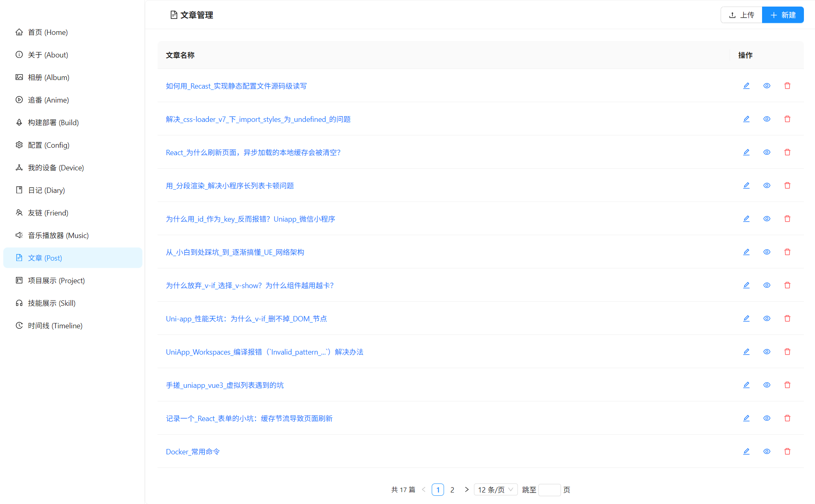Edit the 分段渲染 article
Screen dimensions: 815x504
(746, 186)
